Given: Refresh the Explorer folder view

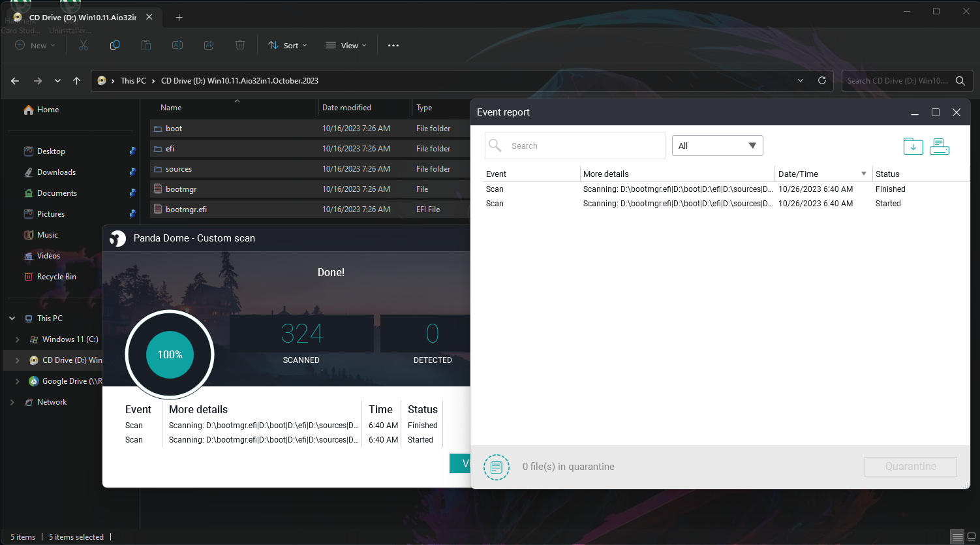Looking at the screenshot, I should 822,80.
